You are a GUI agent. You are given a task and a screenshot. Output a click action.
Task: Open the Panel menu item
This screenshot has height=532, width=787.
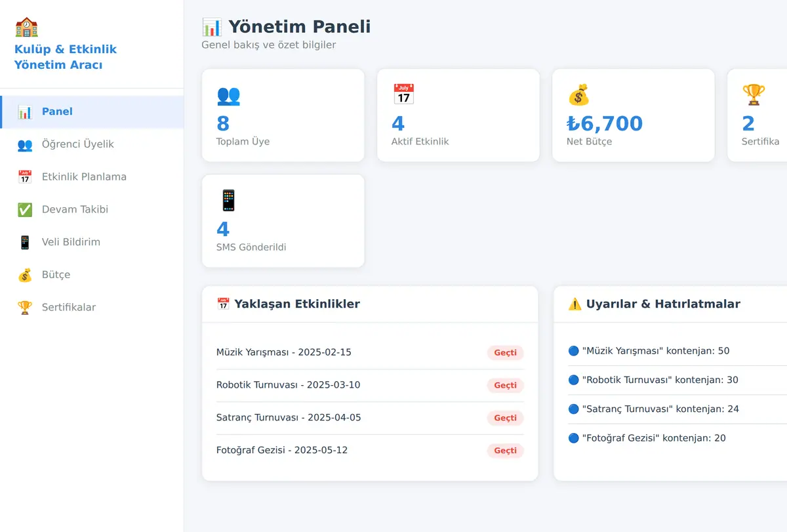coord(92,112)
